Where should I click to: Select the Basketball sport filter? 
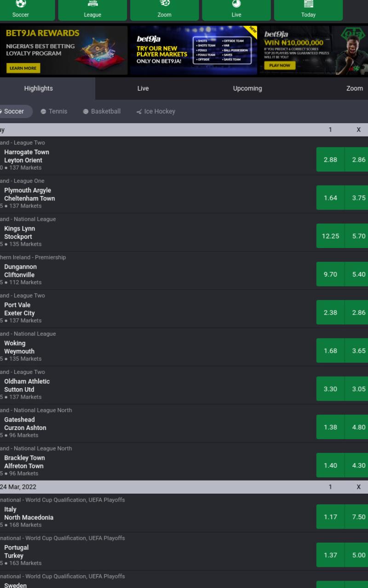[102, 111]
